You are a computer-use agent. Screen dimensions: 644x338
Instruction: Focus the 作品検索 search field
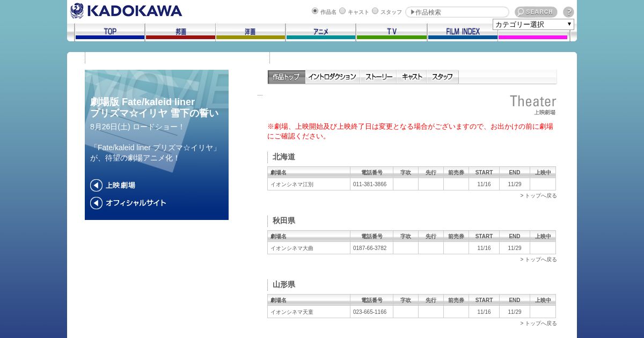click(x=457, y=12)
